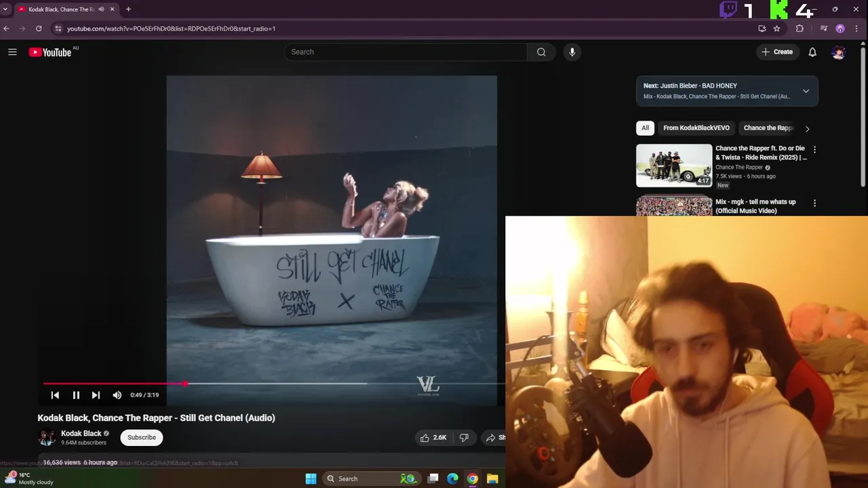Viewport: 868px width, 488px height.
Task: View site information icon in address bar
Action: 58,28
